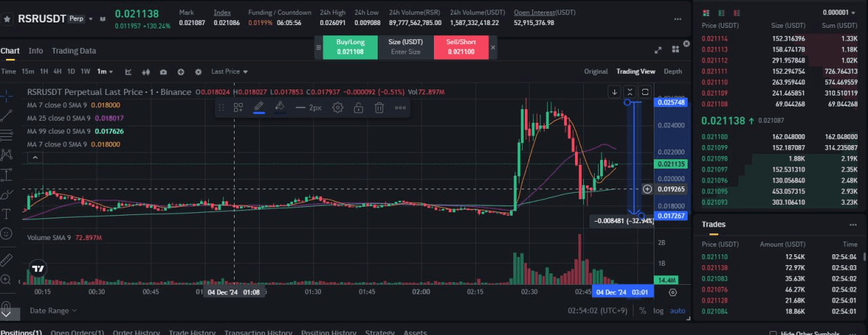This screenshot has height=335, width=868.
Task: Click the Size (USDT) Enter Size field
Action: [406, 47]
